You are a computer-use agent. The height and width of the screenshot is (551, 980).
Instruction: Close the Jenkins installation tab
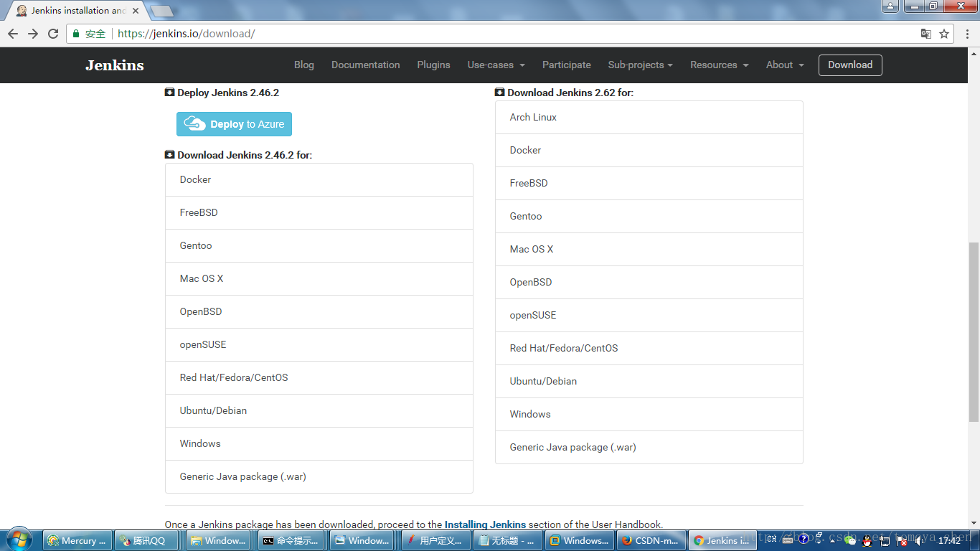136,11
